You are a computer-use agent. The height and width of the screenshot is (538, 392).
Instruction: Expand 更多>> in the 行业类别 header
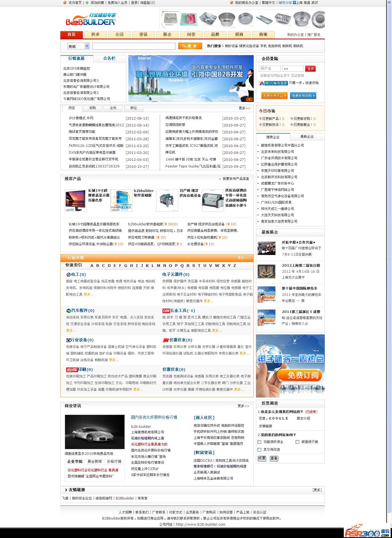243,258
